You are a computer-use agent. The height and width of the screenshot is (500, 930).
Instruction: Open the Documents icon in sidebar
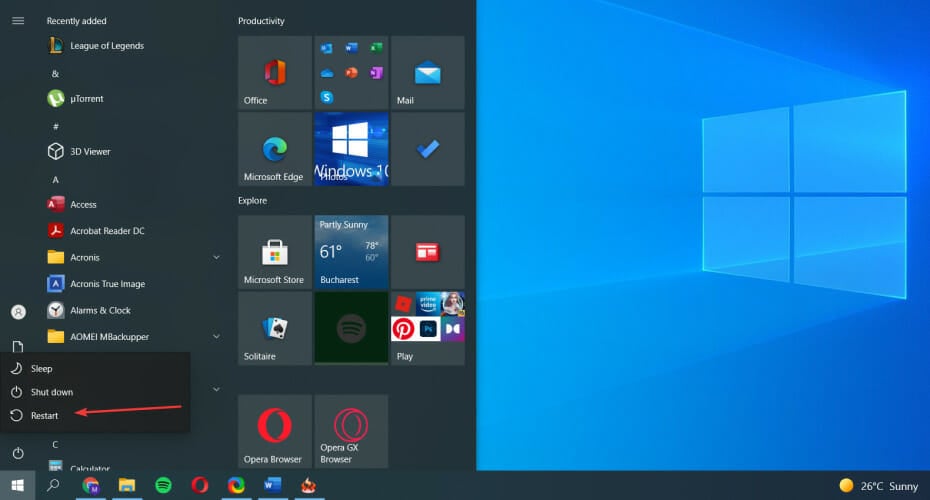click(18, 346)
